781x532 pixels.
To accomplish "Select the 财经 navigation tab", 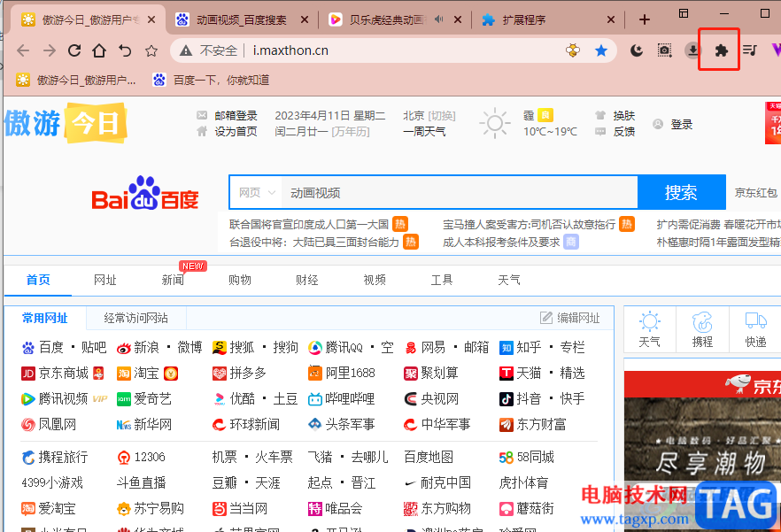I will point(306,280).
